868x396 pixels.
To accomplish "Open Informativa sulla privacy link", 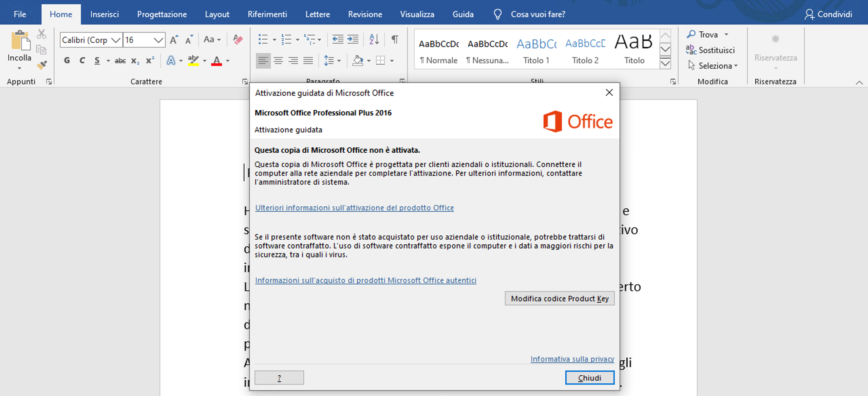I will pos(572,359).
